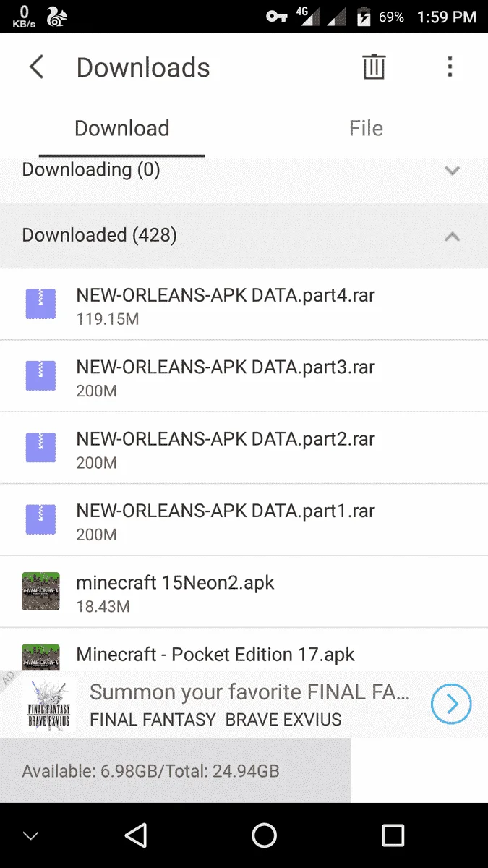This screenshot has width=488, height=868.
Task: Tap the archive icon for part4.rar
Action: pos(40,304)
